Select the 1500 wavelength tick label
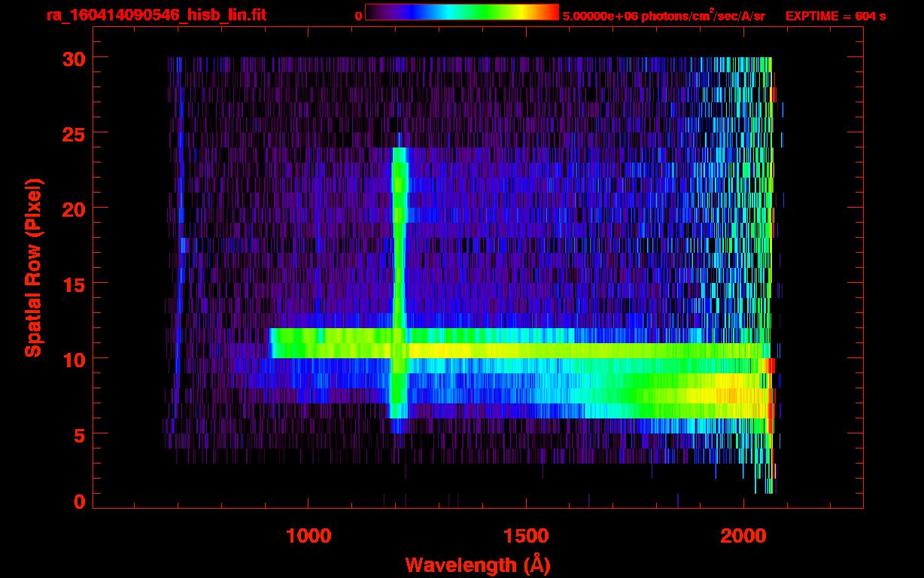924x578 pixels. click(525, 535)
